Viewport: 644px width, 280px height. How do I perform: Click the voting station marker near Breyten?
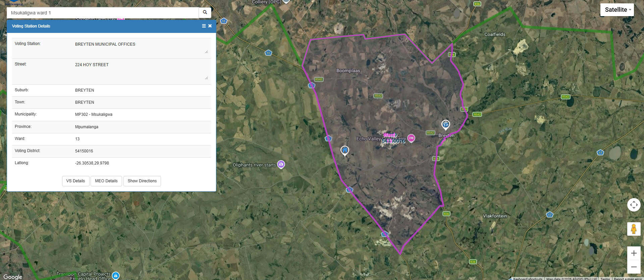pyautogui.click(x=445, y=125)
